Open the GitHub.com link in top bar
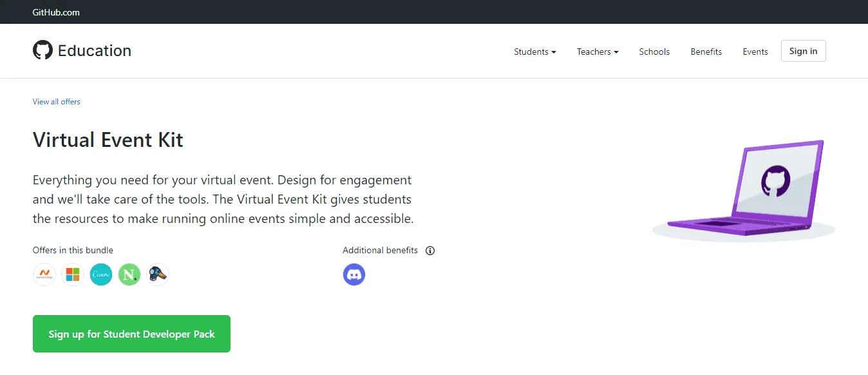The height and width of the screenshot is (375, 868). click(x=56, y=12)
